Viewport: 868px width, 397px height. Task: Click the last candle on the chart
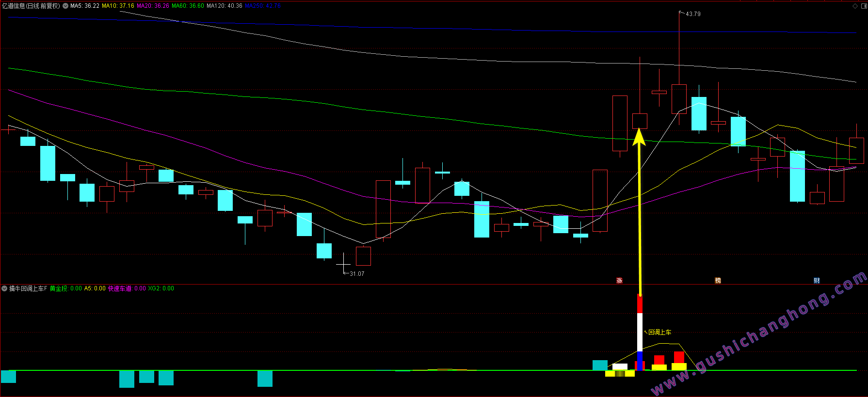pyautogui.click(x=856, y=151)
